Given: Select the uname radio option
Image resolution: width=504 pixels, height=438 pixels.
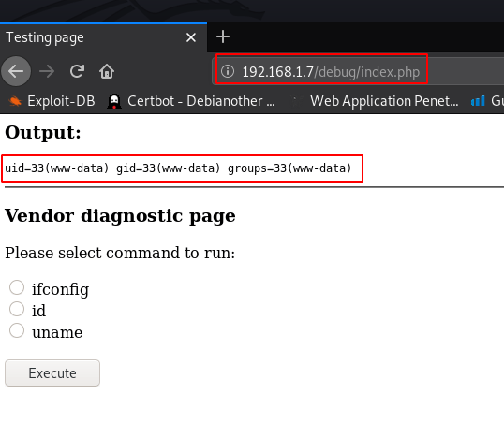Looking at the screenshot, I should 17,330.
